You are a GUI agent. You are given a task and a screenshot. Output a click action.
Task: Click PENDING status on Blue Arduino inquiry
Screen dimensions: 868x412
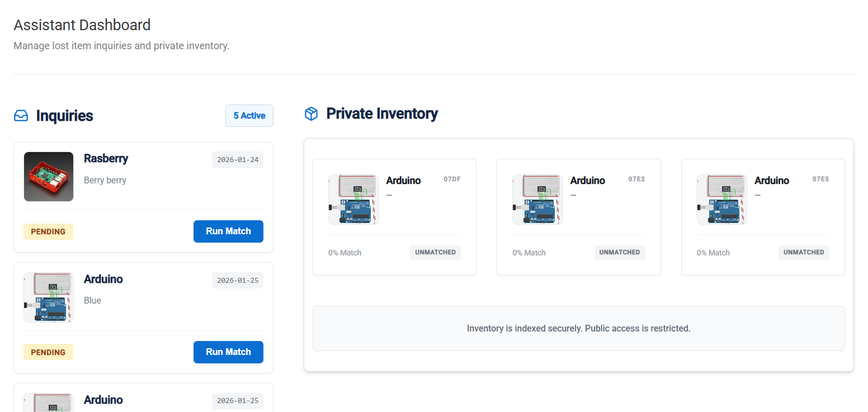coord(48,352)
